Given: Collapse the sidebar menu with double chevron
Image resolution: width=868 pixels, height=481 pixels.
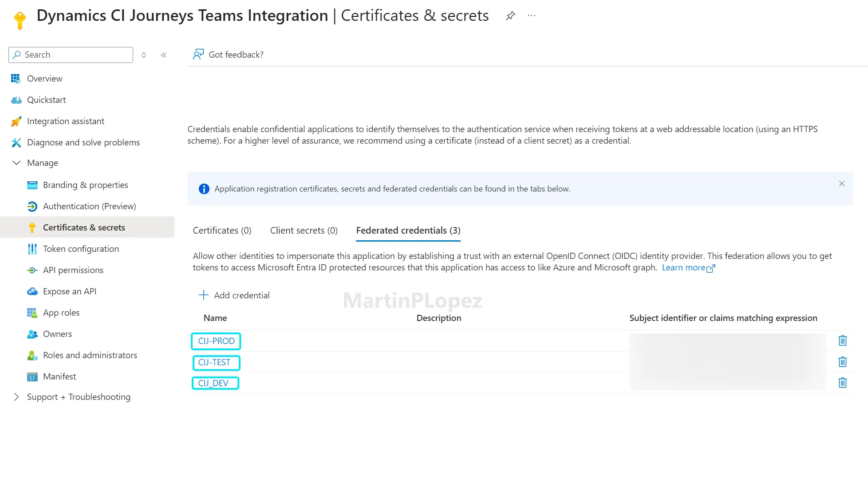Looking at the screenshot, I should (164, 55).
